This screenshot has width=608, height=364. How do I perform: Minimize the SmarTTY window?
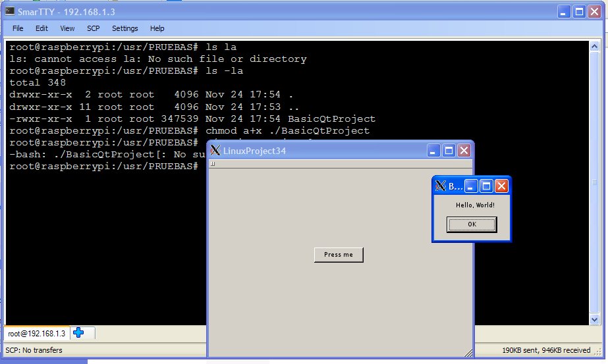pos(563,12)
